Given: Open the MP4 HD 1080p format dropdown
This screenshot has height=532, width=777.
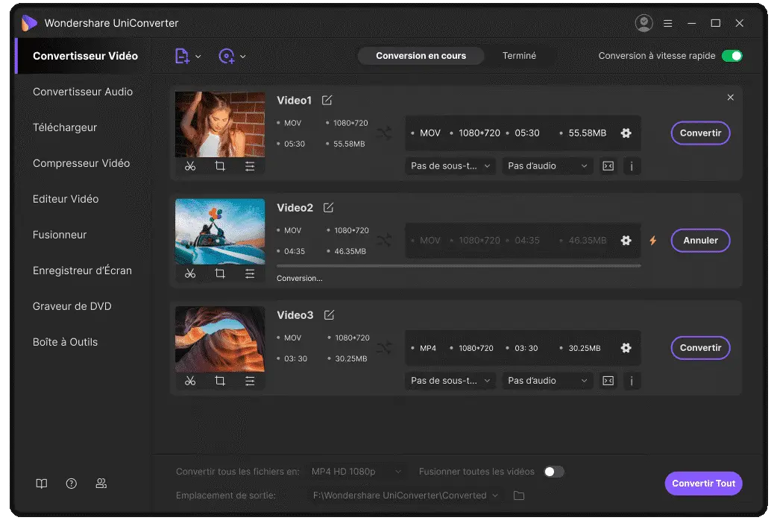Looking at the screenshot, I should 356,472.
